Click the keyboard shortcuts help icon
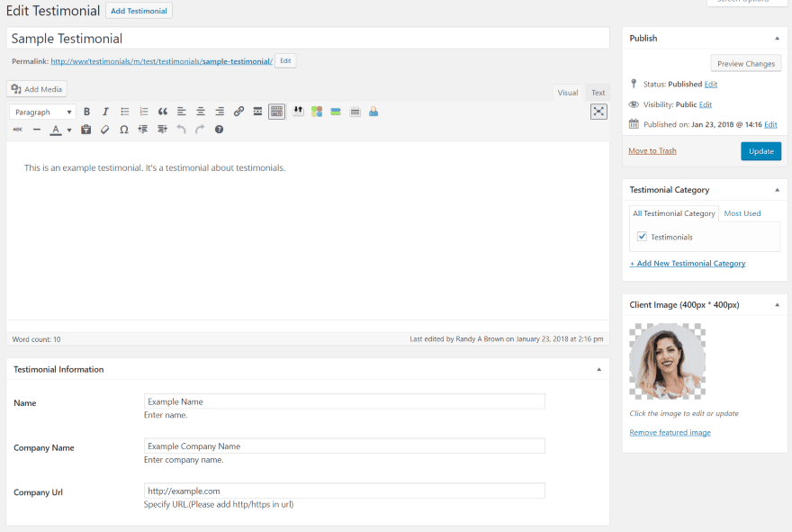 pyautogui.click(x=219, y=130)
